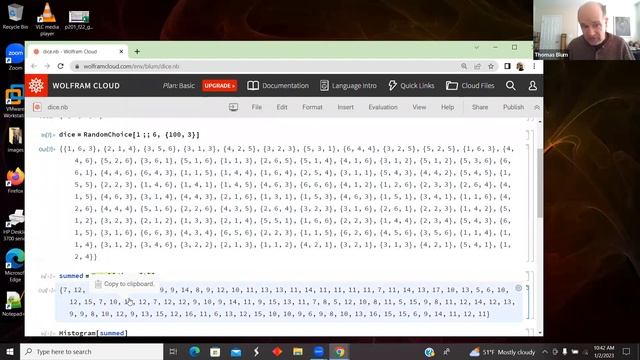This screenshot has height=360, width=640.
Task: Click the scroll-down arrow of the notebook scrollbar
Action: 540,333
